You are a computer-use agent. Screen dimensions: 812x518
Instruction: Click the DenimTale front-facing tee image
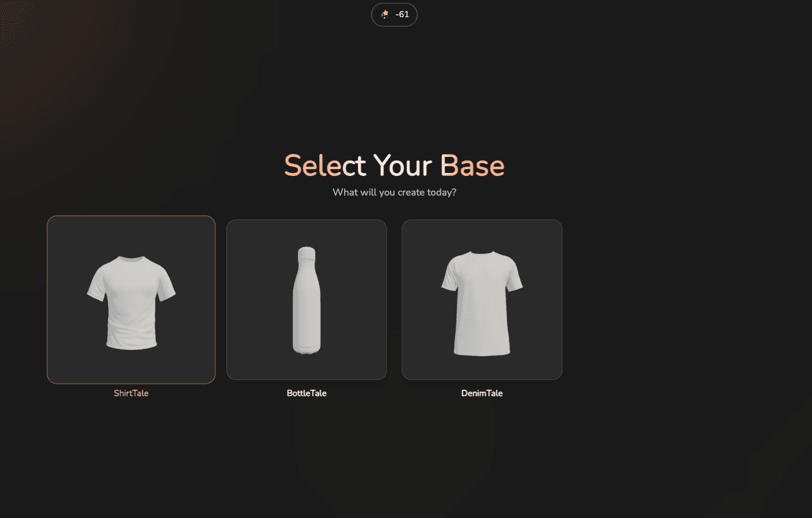[482, 303]
